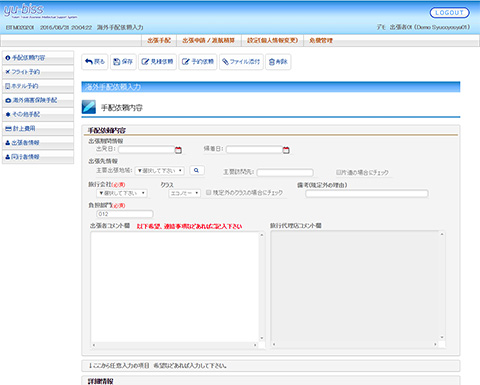Click the 詳細情報 section heading

[x=101, y=381]
